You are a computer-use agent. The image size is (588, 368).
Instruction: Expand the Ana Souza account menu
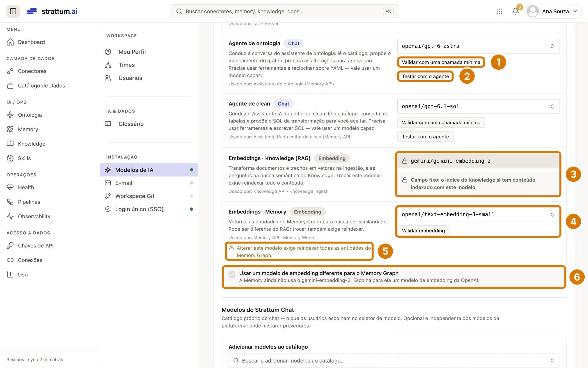[x=553, y=11]
